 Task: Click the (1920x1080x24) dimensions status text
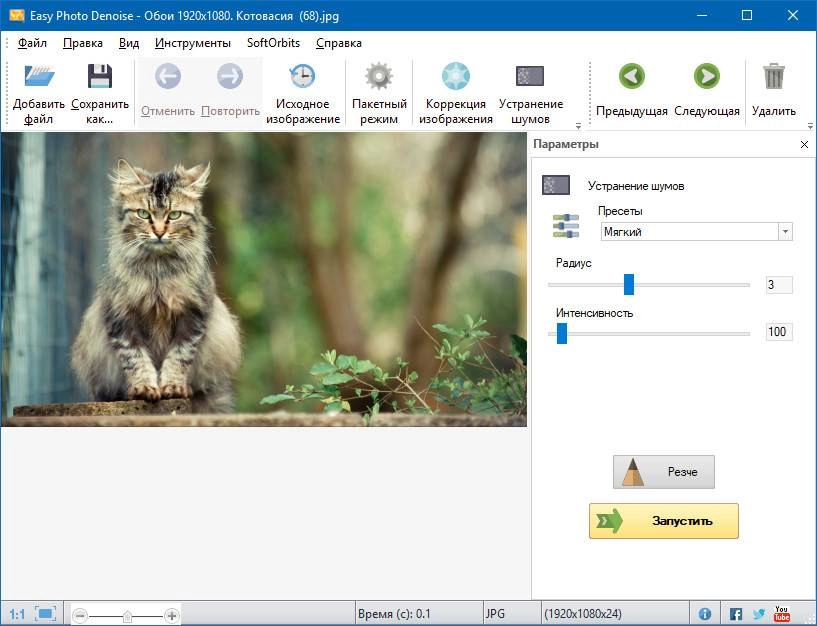click(x=583, y=614)
